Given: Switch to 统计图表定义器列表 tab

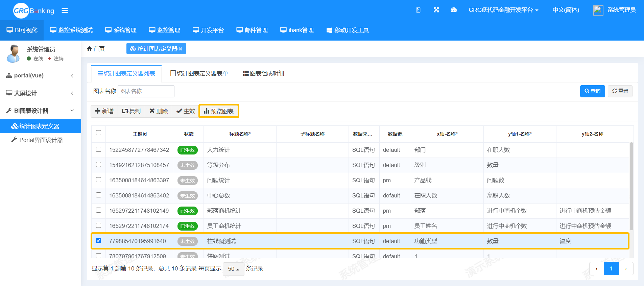Looking at the screenshot, I should coord(126,73).
